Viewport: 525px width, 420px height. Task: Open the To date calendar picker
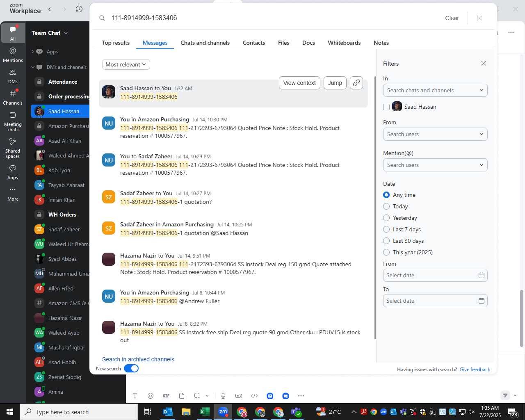482,301
